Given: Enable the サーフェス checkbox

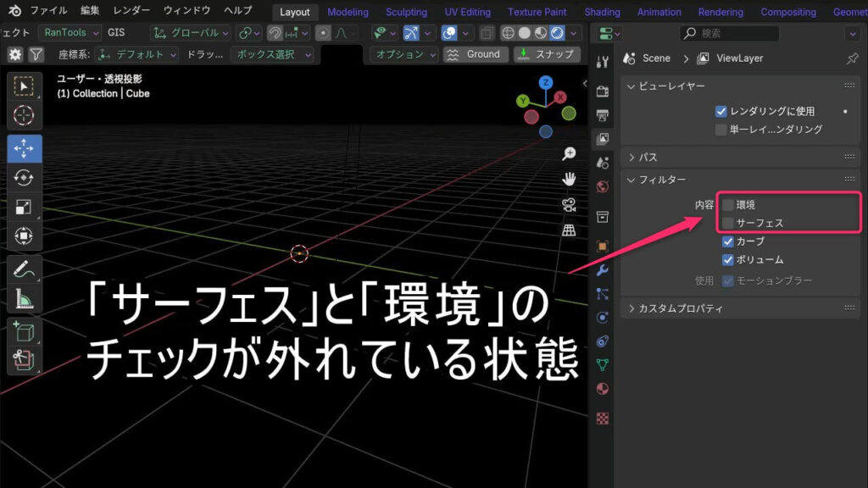Looking at the screenshot, I should point(728,223).
